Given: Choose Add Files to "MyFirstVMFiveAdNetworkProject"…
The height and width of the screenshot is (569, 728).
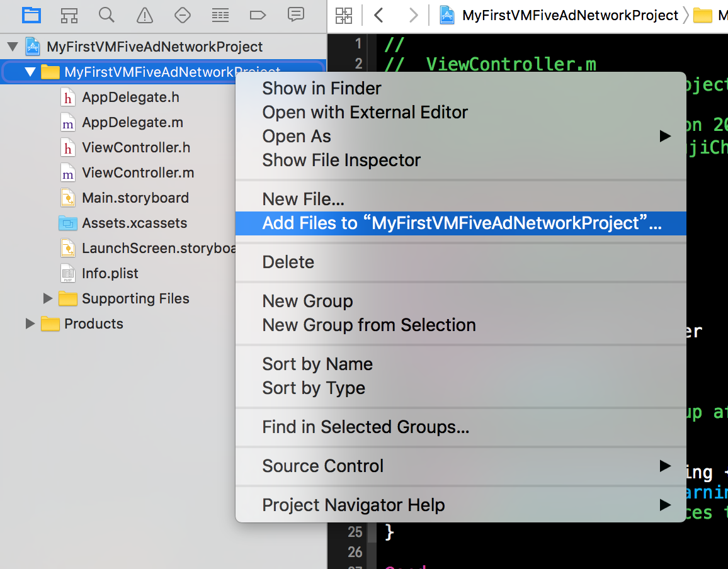Looking at the screenshot, I should (460, 223).
